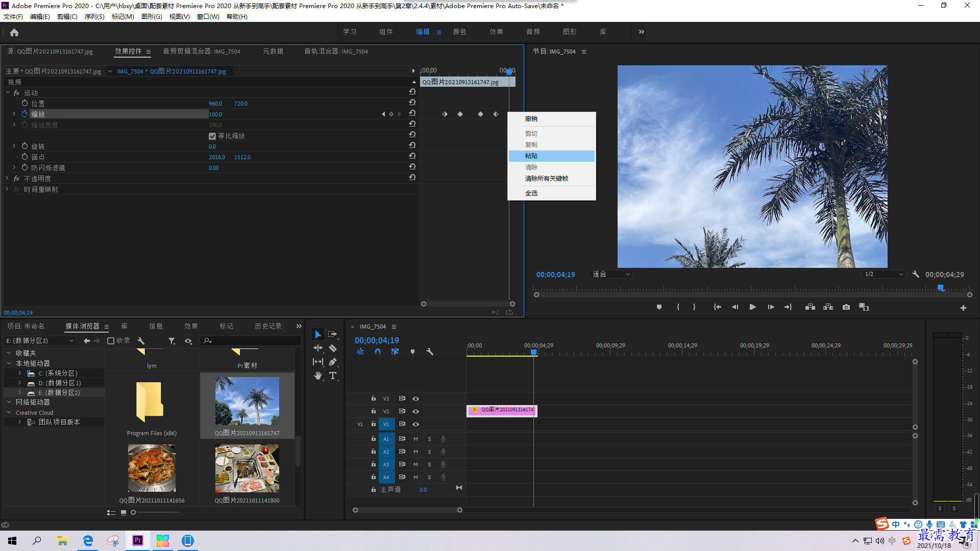Toggle the Ingest checkbox in Media Browser
This screenshot has width=980, height=551.
(111, 341)
